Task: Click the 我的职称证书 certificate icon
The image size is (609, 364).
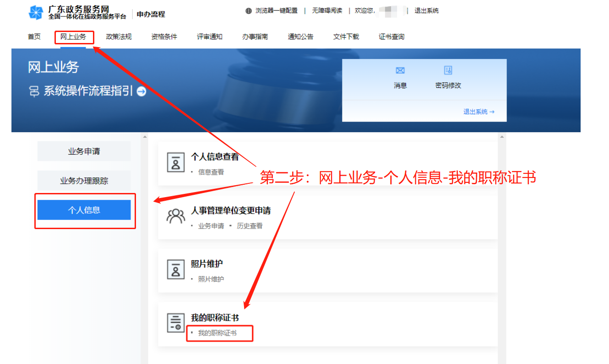Action: (175, 323)
